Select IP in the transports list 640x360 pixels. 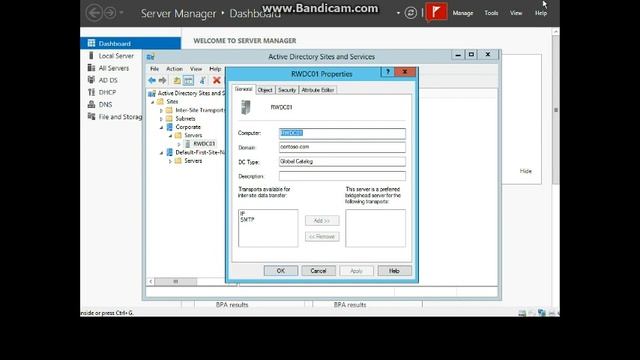tap(242, 213)
